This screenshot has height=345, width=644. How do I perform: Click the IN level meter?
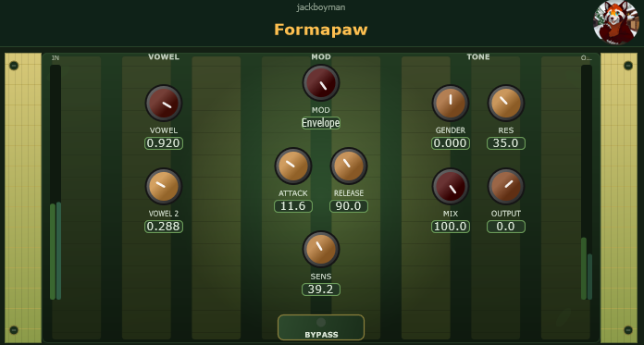[56, 182]
